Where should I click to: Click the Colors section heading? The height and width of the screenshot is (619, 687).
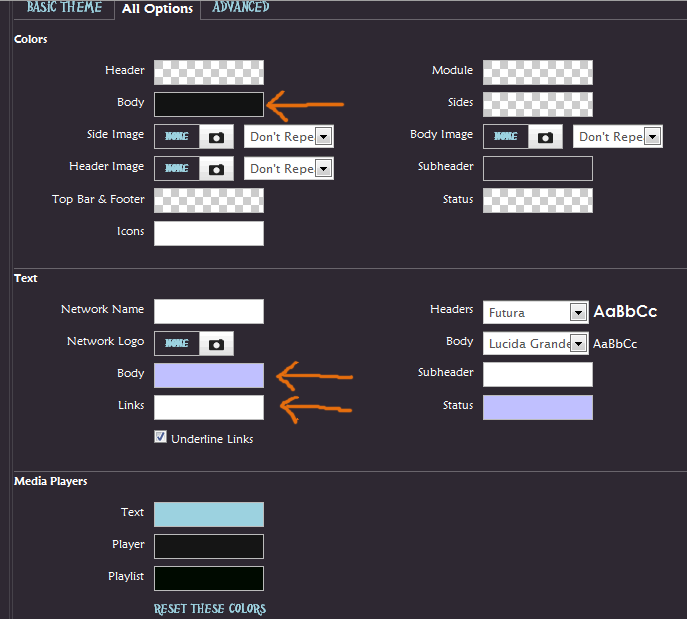[31, 39]
